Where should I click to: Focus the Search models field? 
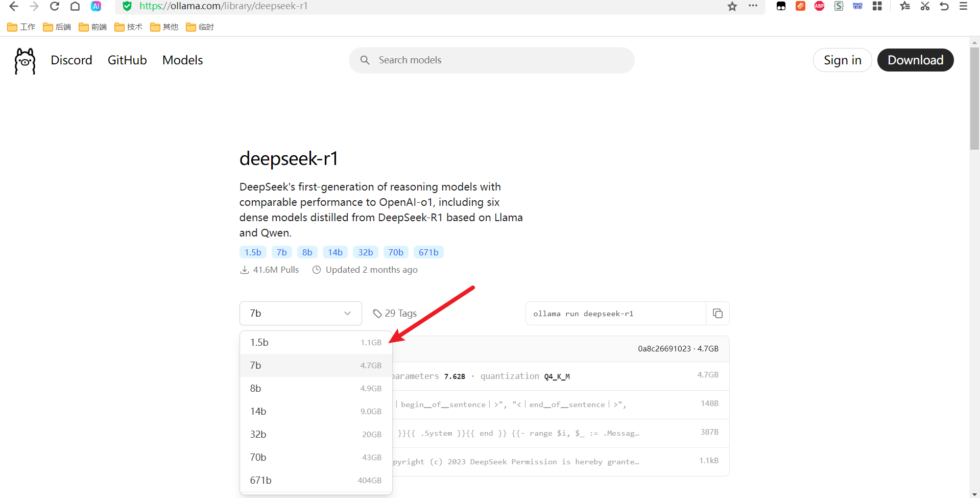pos(492,60)
